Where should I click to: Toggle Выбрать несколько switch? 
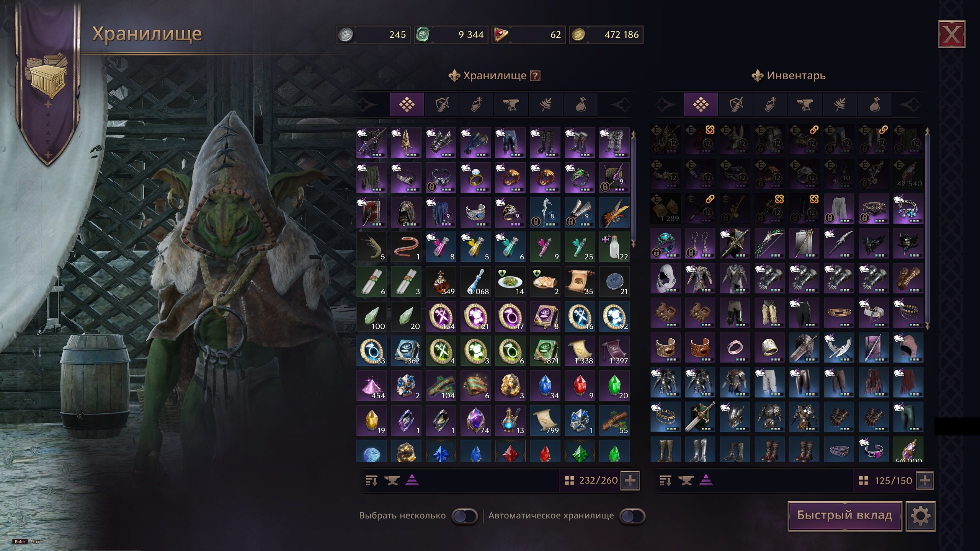[464, 516]
